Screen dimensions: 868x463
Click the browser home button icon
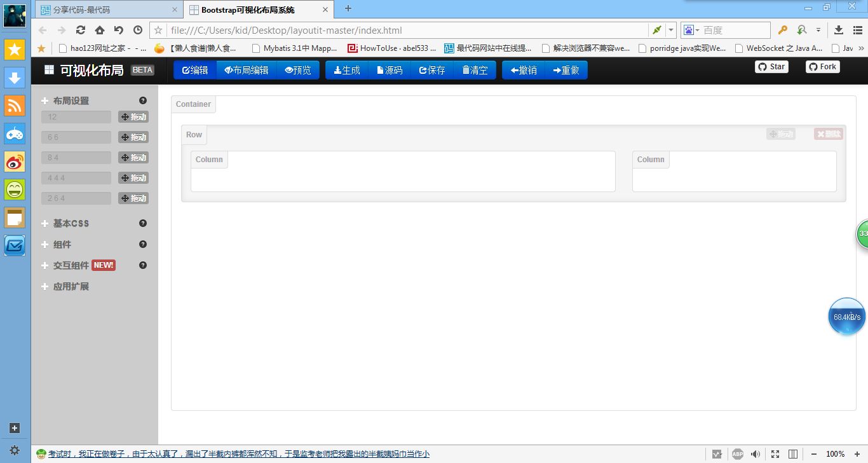click(100, 30)
